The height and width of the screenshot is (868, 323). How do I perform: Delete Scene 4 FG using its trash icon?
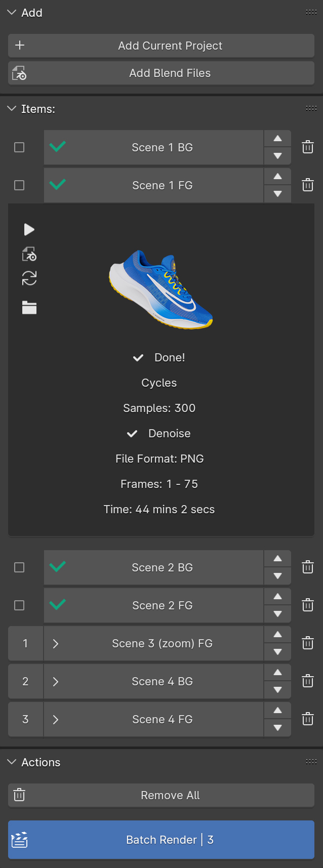tap(307, 719)
